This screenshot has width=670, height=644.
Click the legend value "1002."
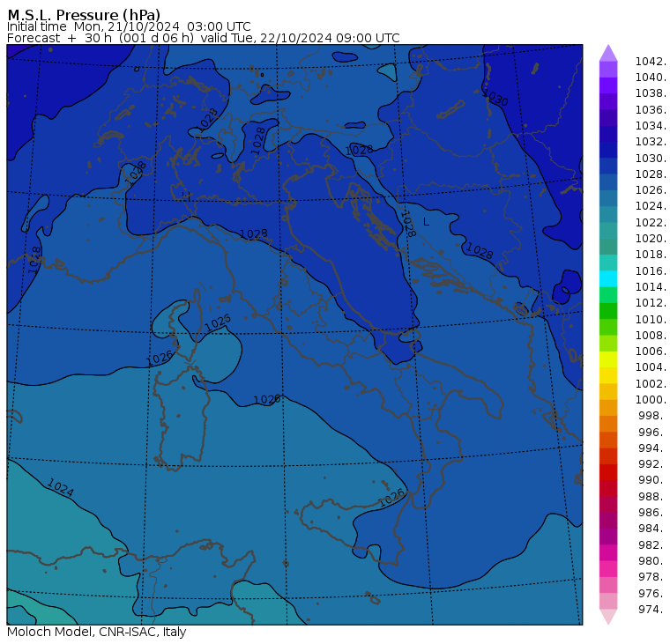(x=651, y=383)
